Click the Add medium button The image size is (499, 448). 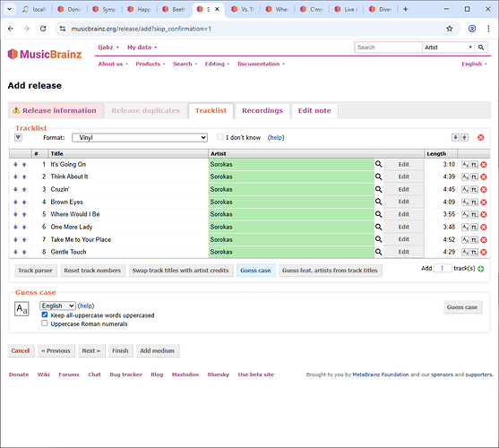point(157,350)
